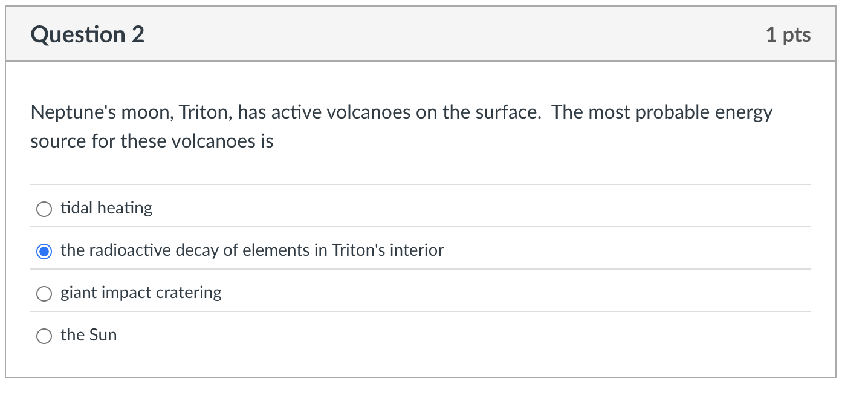868x393 pixels.
Task: Click the Sun answer label
Action: point(88,335)
